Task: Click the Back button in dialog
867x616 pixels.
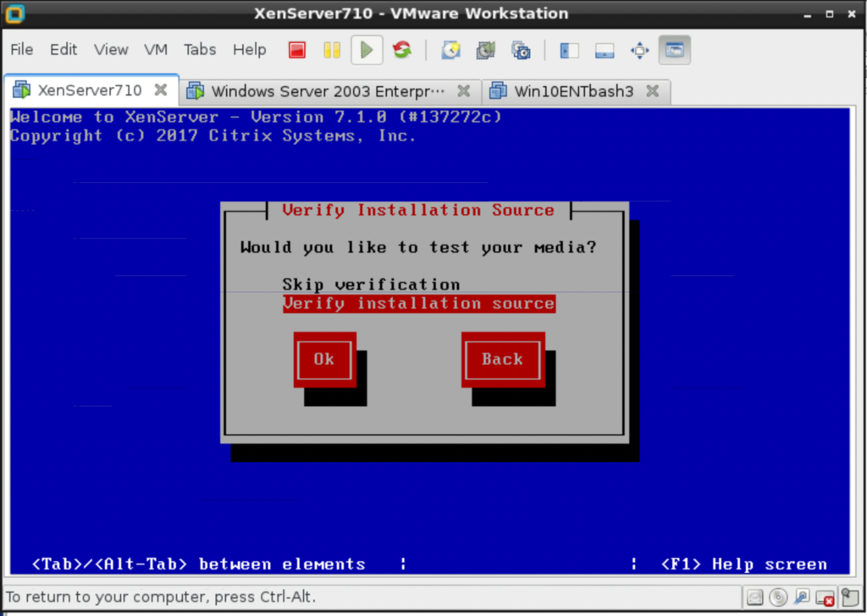Action: click(503, 360)
